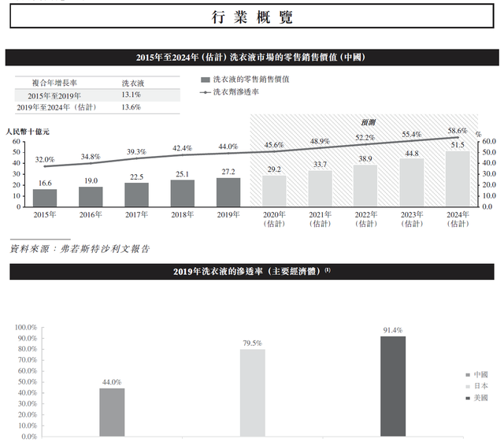
Task: Select the first chart's black header banner
Action: pos(252,58)
